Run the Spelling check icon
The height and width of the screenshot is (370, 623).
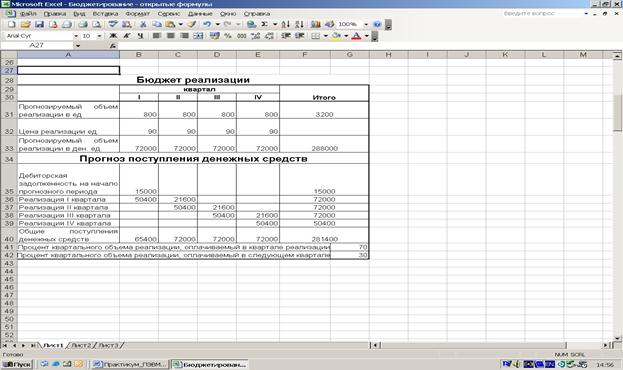click(113, 25)
